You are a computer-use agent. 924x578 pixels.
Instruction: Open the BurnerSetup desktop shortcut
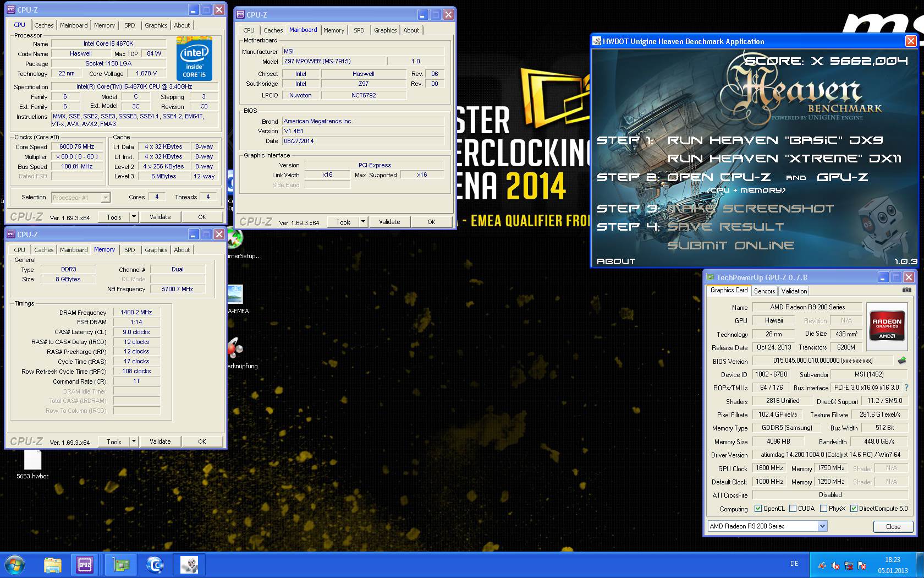[x=235, y=244]
